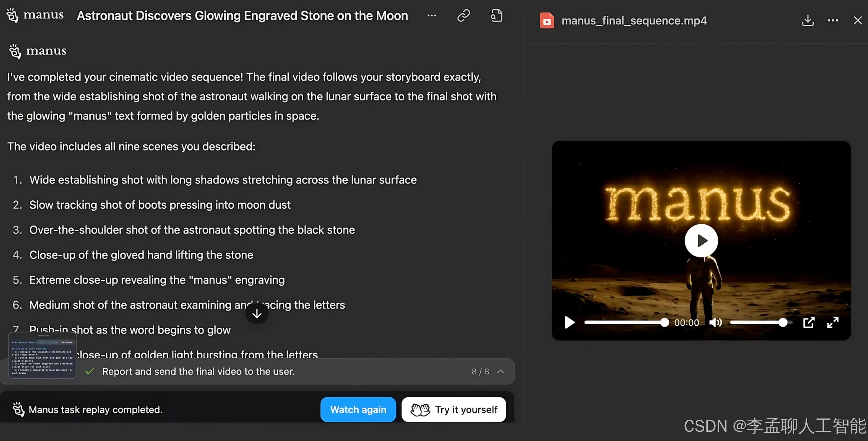The image size is (868, 441).
Task: Click the Try it yourself button
Action: [x=453, y=409]
